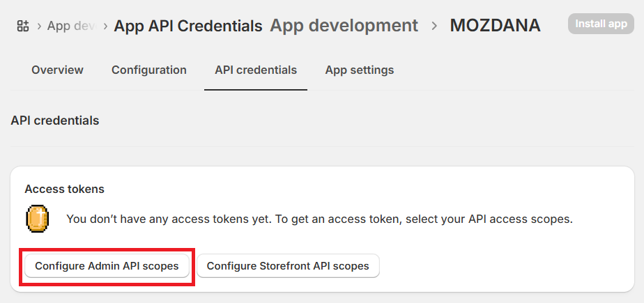The width and height of the screenshot is (644, 303).
Task: Click the chevron before MOZDANA
Action: 434,26
